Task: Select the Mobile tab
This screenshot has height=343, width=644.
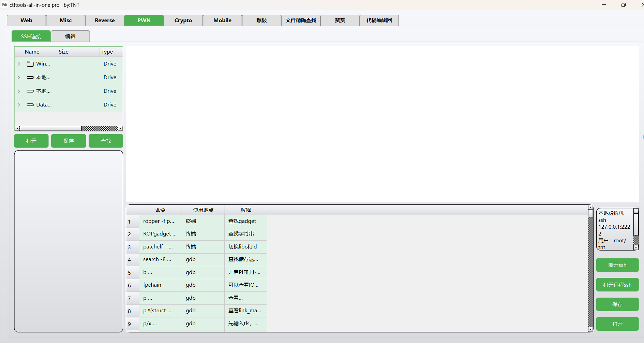Action: click(x=222, y=20)
